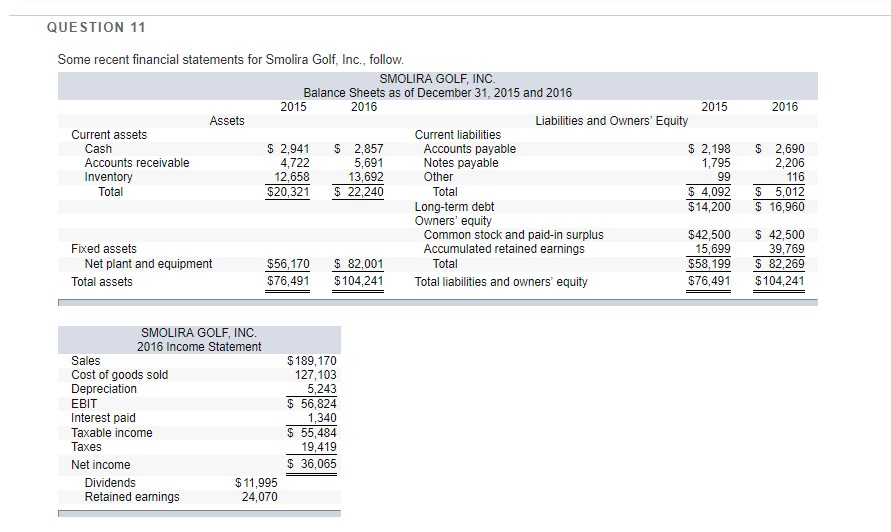Select the Cash 2015 value $2,941

[289, 149]
